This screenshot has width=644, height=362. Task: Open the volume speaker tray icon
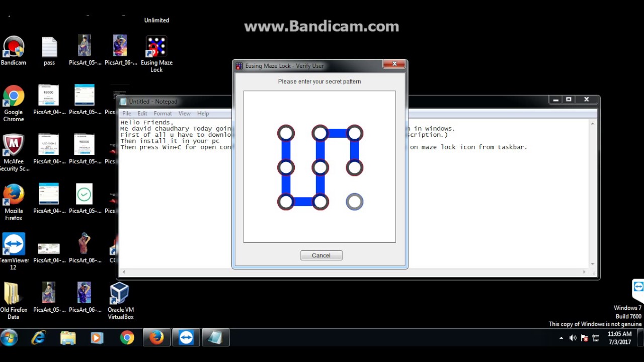point(573,338)
